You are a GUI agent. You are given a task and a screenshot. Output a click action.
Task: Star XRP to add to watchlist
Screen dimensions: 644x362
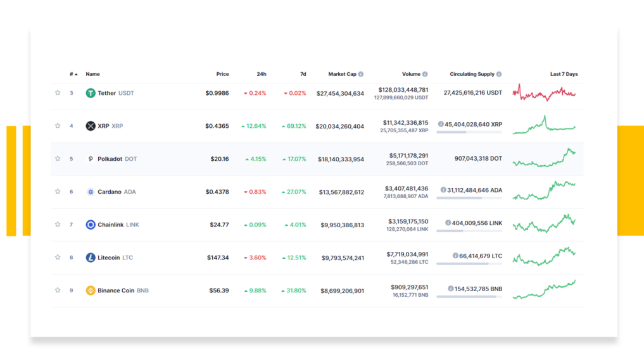click(58, 125)
